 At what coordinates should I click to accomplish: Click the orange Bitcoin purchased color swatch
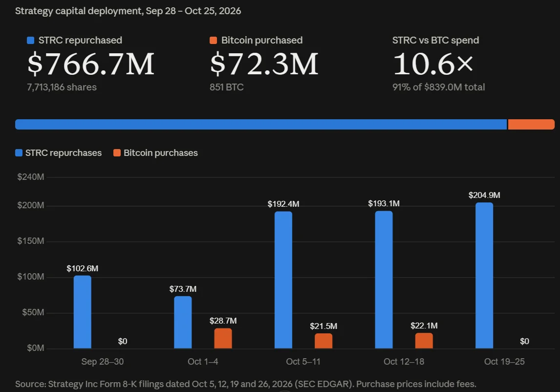pos(213,41)
